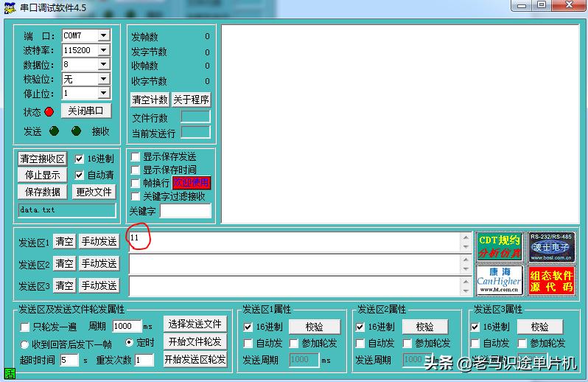The image size is (588, 382).
Task: Click the green 发送 indicator LED
Action: point(54,131)
